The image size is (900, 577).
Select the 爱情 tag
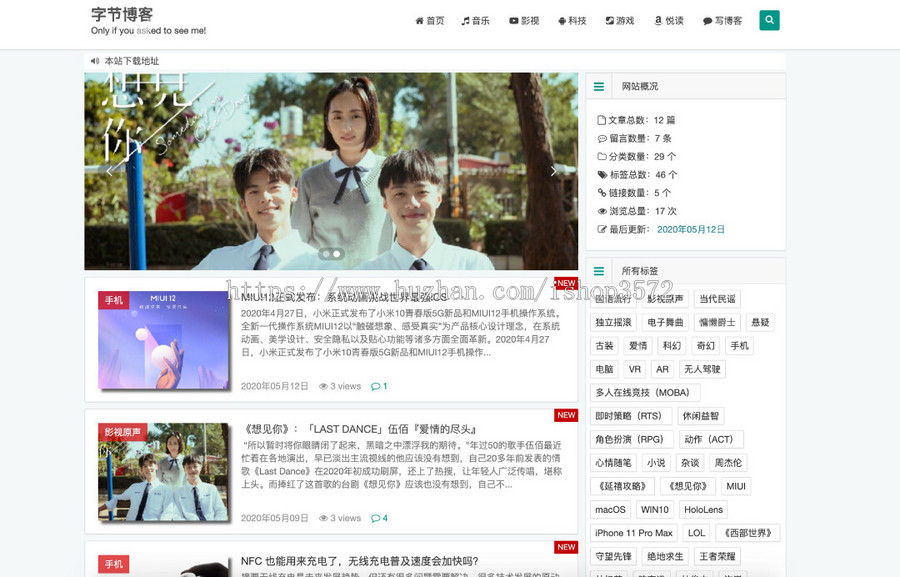pos(638,346)
